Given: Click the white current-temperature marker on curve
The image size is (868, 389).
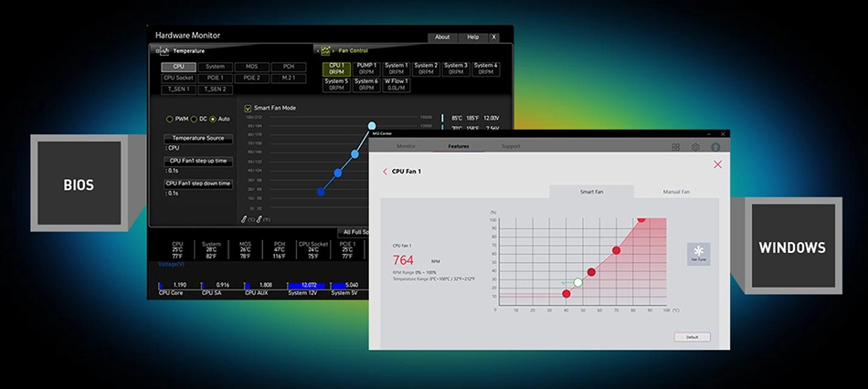Looking at the screenshot, I should click(578, 282).
